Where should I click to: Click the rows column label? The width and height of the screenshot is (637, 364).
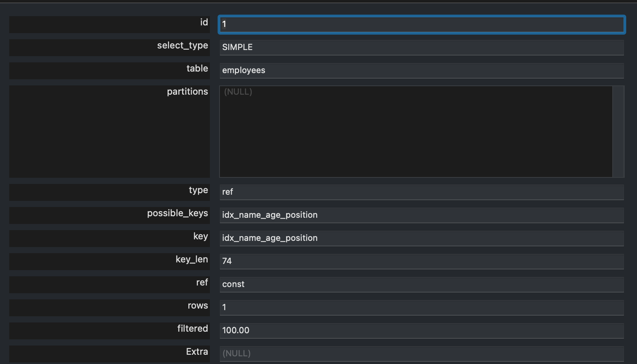pos(198,306)
